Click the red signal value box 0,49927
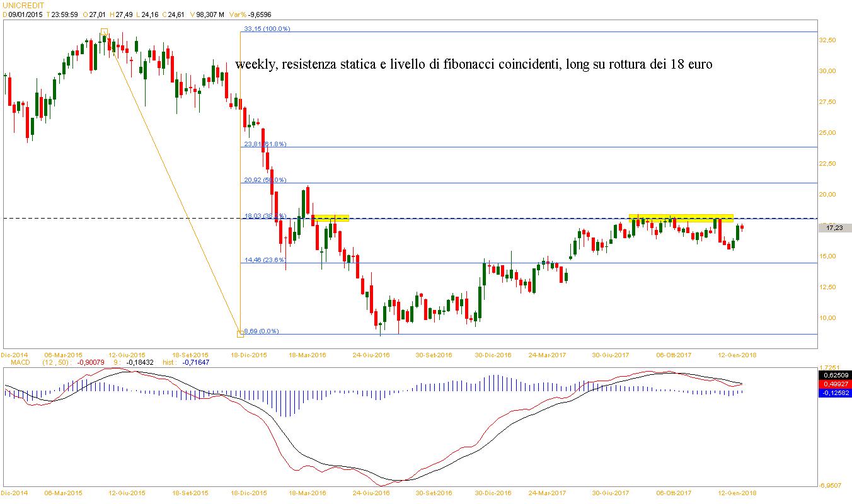Image resolution: width=852 pixels, height=504 pixels. point(834,384)
